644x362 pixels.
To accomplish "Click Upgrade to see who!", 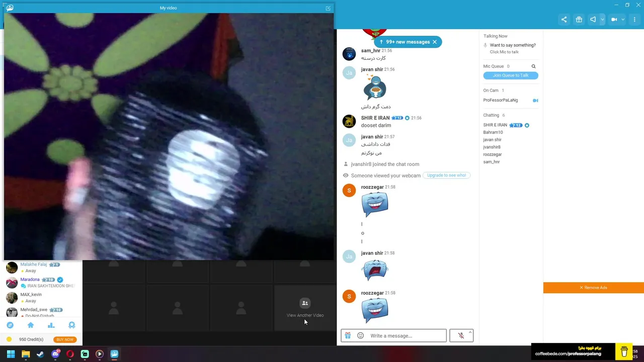I will (x=446, y=175).
